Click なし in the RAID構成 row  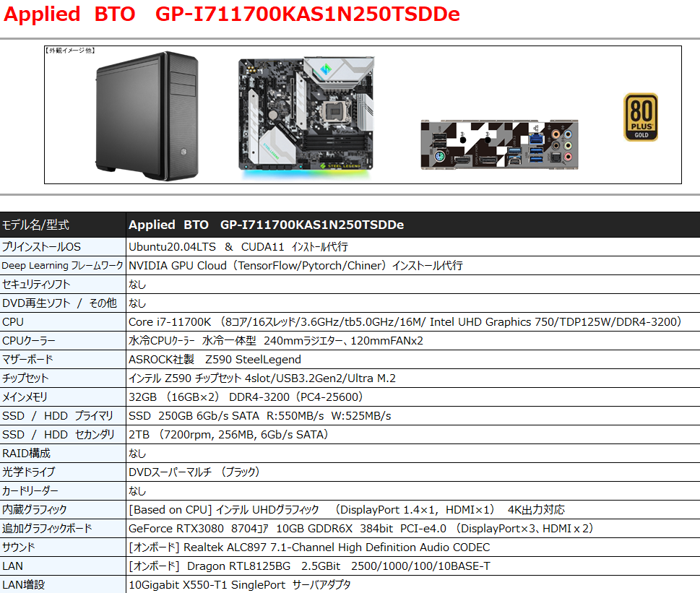pos(137,453)
